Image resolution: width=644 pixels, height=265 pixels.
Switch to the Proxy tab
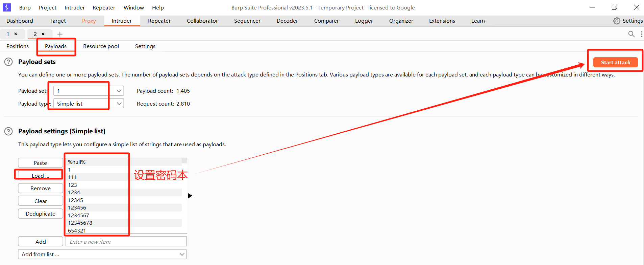pos(89,21)
